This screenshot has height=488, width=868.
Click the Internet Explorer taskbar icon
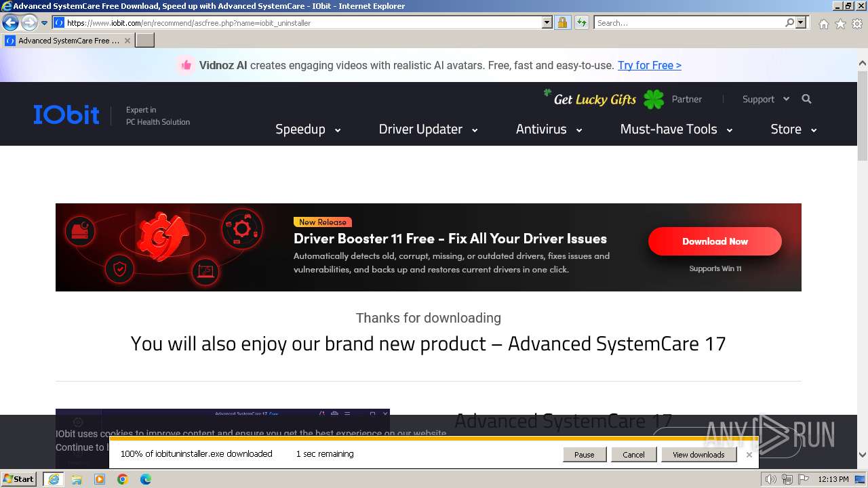click(x=53, y=479)
